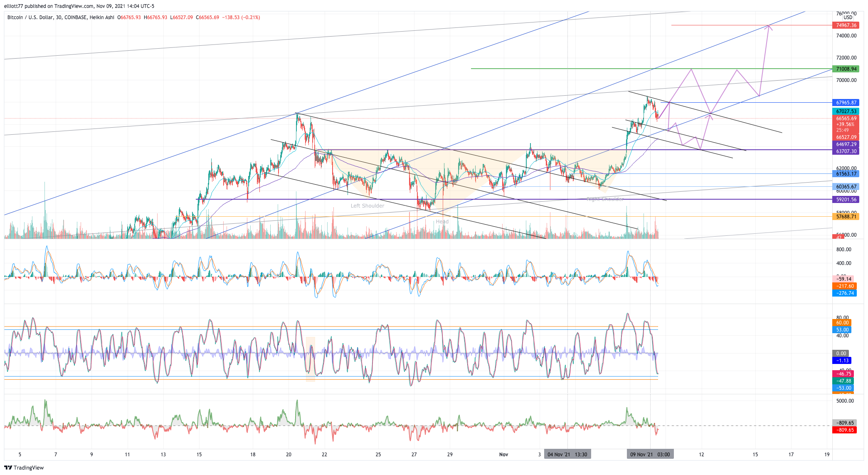
Task: Click the orange -217.60 indicator label
Action: (x=844, y=286)
